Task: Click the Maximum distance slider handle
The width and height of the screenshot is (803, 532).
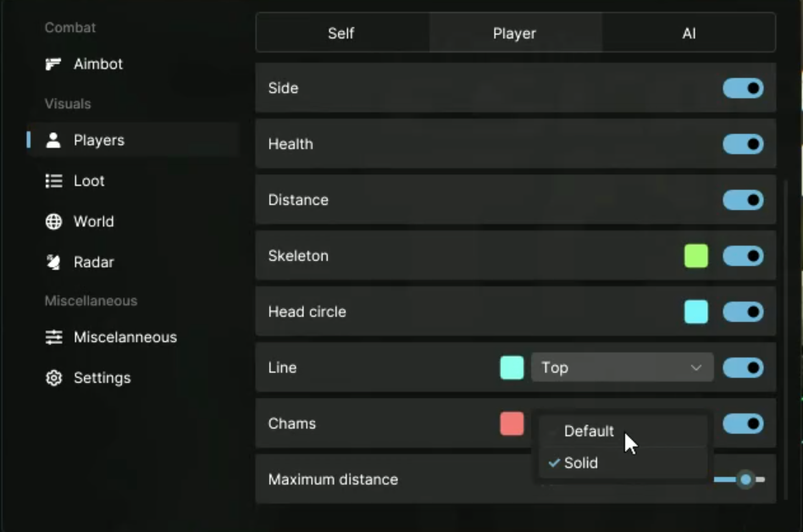Action: point(745,479)
